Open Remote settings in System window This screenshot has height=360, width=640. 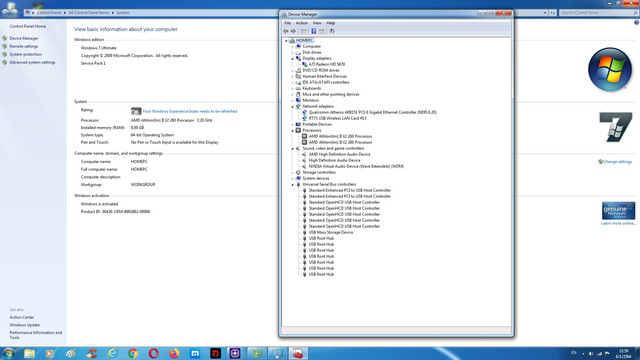tap(24, 47)
